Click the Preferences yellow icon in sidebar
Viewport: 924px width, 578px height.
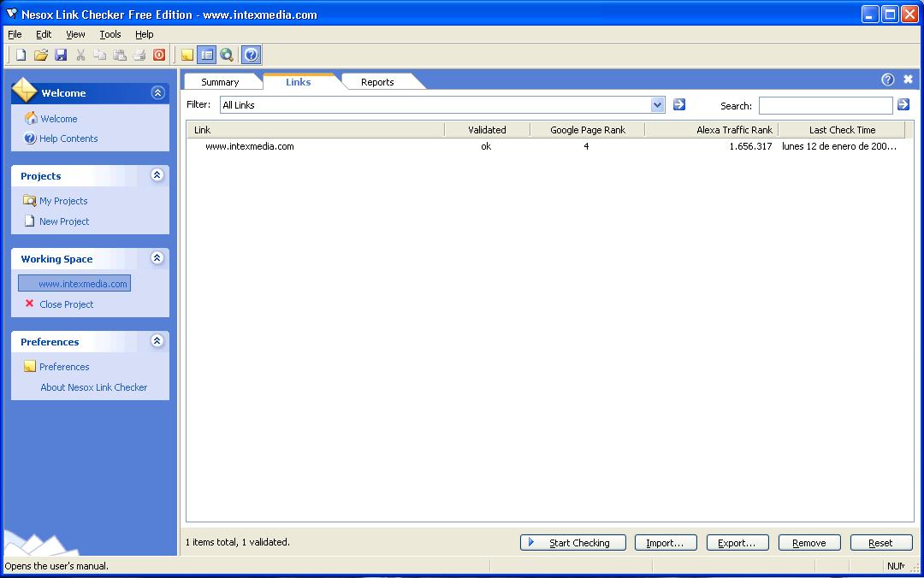point(30,367)
